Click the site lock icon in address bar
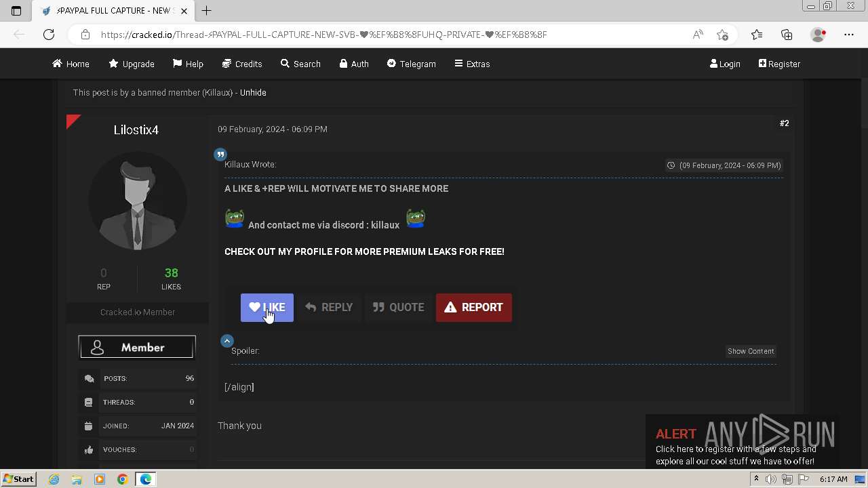Image resolution: width=868 pixels, height=488 pixels. pos(85,35)
